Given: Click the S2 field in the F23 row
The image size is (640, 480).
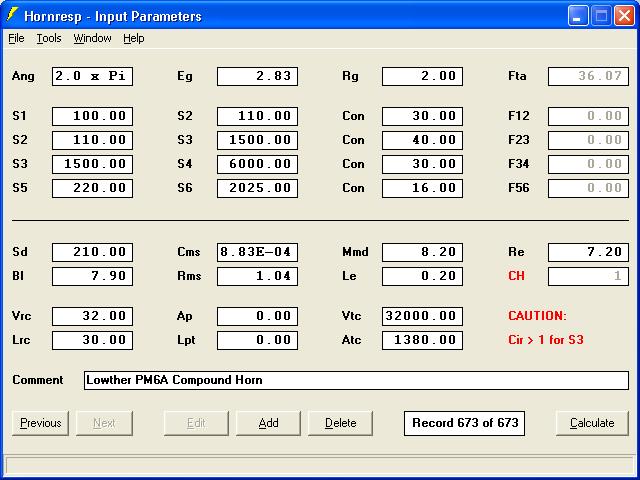Looking at the screenshot, I should point(92,140).
